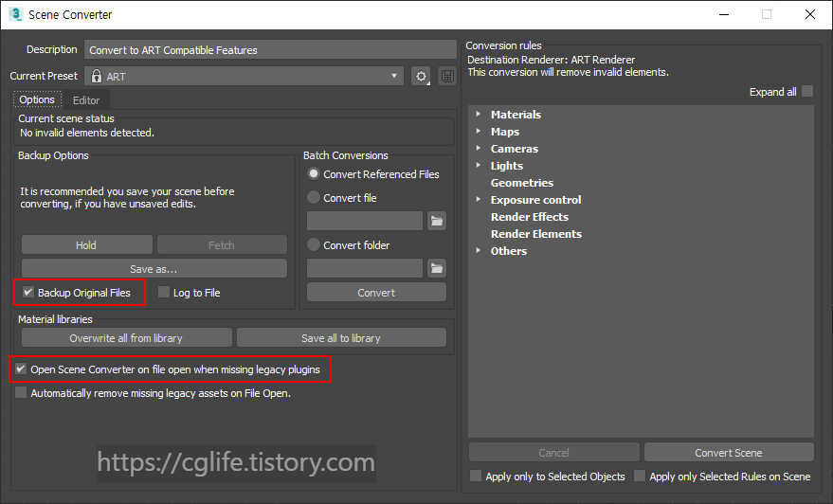Toggle Backup Original Files checkbox

pos(28,292)
